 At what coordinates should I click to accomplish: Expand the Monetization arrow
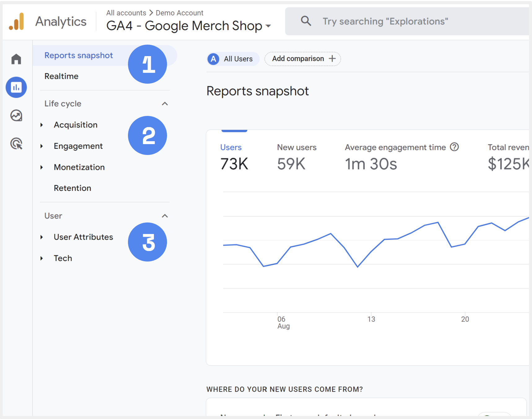pyautogui.click(x=42, y=167)
